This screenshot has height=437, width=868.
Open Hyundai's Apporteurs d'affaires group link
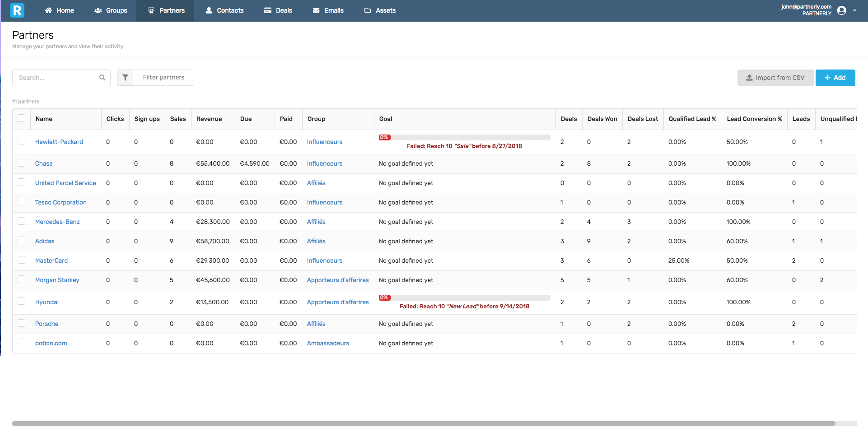pos(338,302)
